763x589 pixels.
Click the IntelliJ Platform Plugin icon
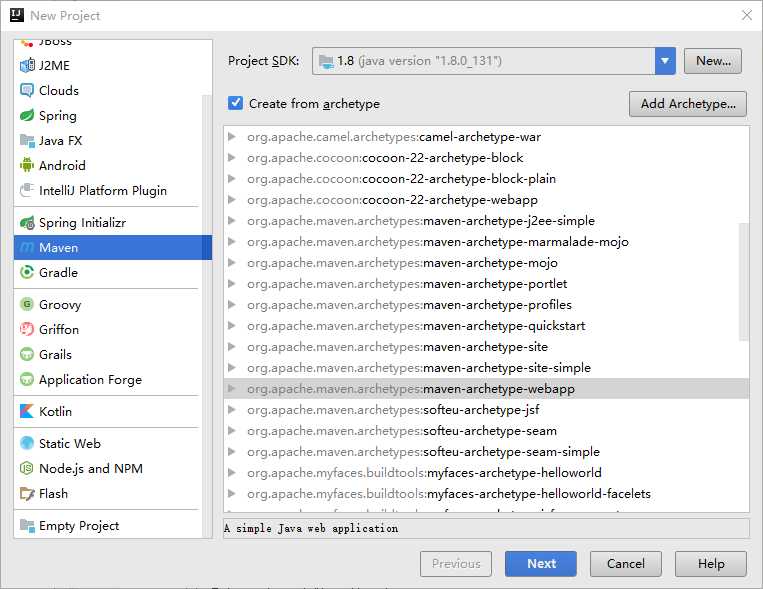[x=27, y=190]
